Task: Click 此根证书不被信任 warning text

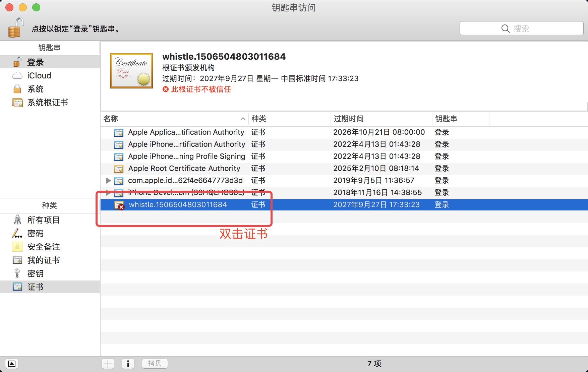Action: coord(201,89)
